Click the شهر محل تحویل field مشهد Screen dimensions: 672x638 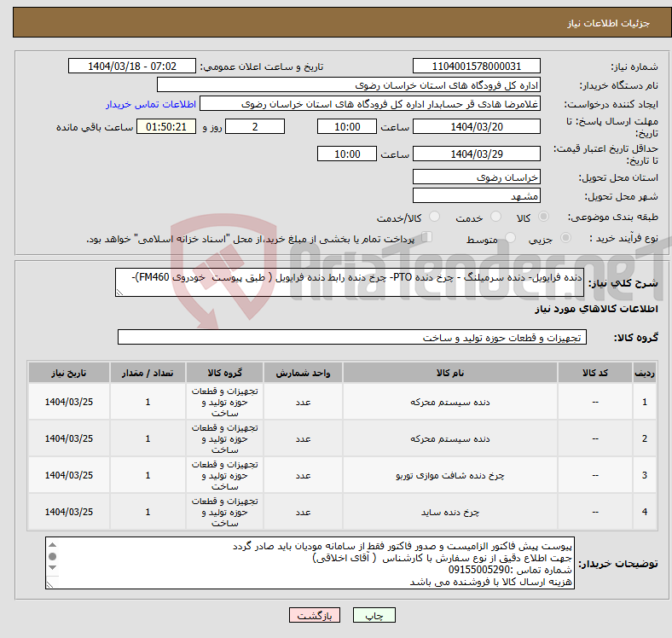point(476,195)
